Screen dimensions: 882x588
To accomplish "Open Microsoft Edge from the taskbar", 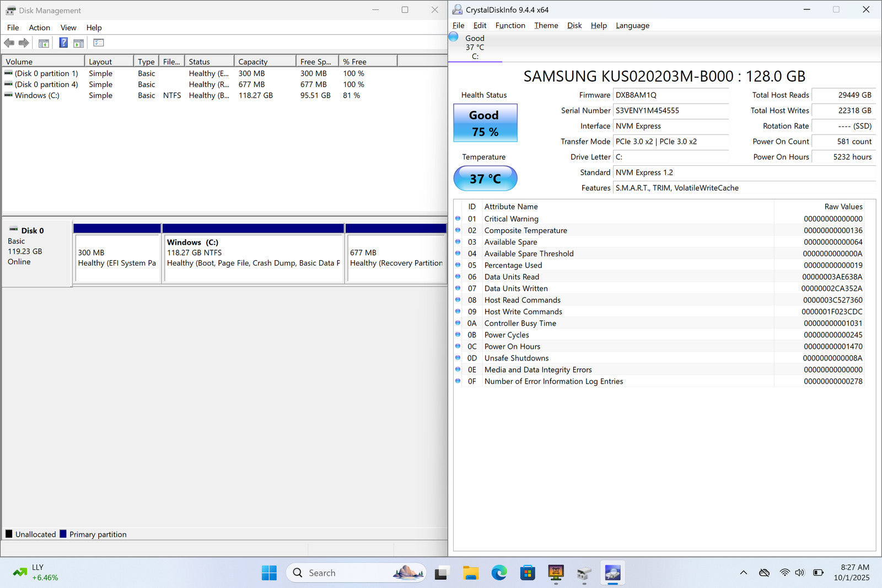I will [x=499, y=573].
